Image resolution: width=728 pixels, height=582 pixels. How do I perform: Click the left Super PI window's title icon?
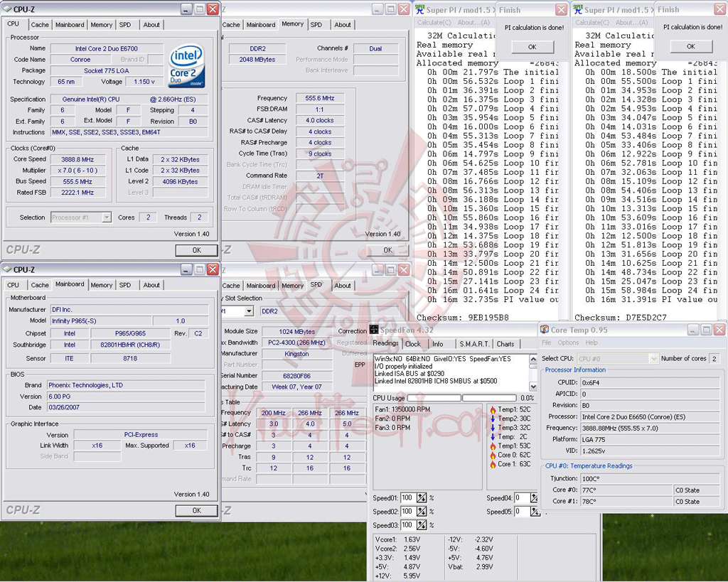pos(419,9)
